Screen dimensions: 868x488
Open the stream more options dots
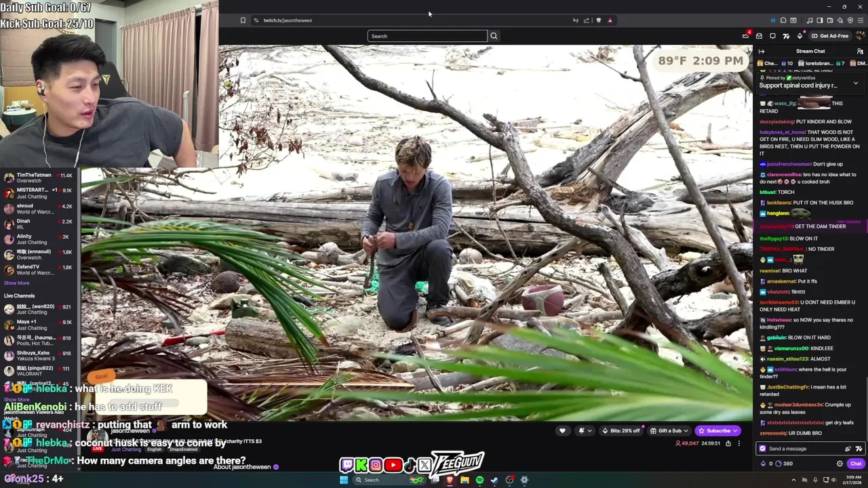739,443
